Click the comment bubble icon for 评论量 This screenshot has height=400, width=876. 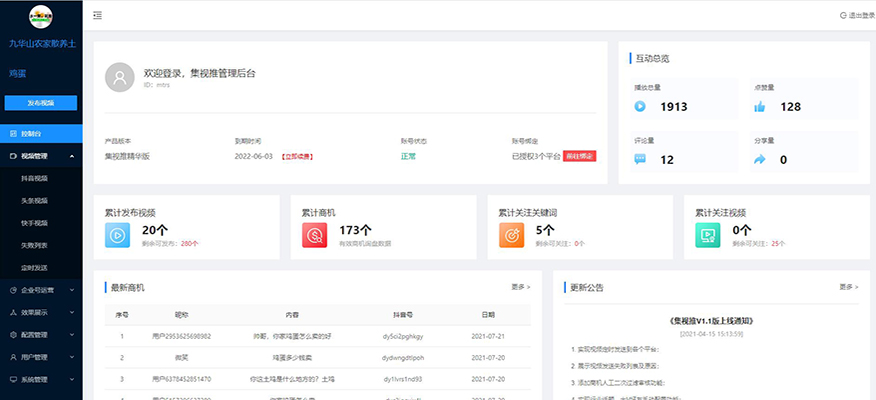coord(640,159)
